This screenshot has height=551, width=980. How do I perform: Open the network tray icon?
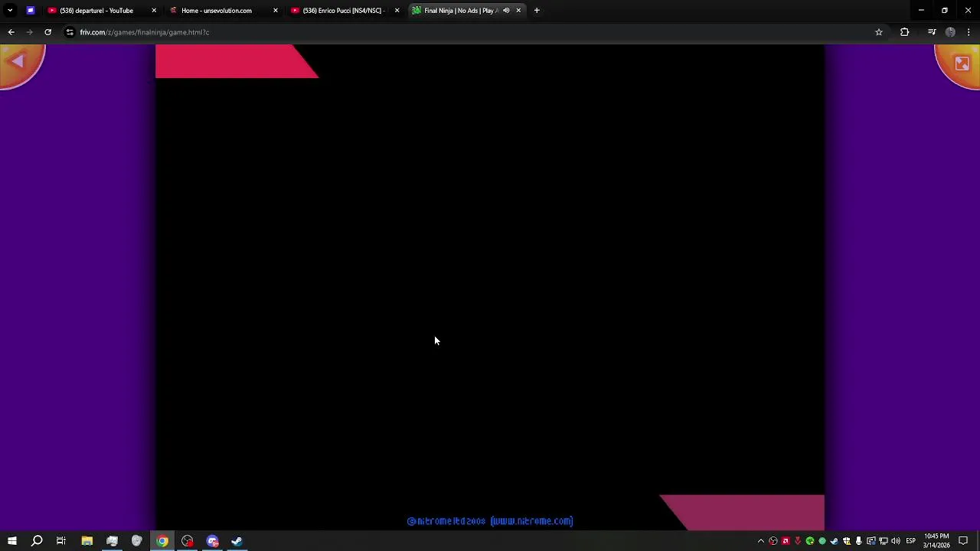coord(883,541)
